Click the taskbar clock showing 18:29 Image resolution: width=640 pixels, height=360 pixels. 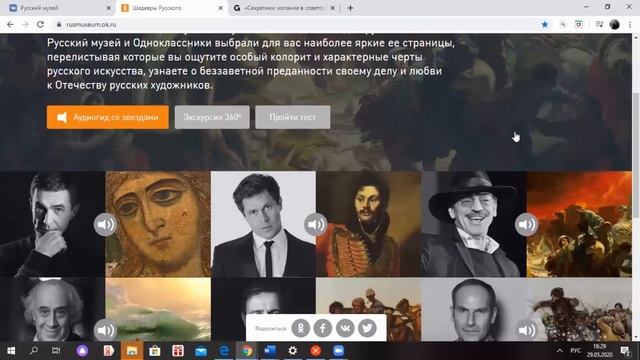pyautogui.click(x=600, y=351)
